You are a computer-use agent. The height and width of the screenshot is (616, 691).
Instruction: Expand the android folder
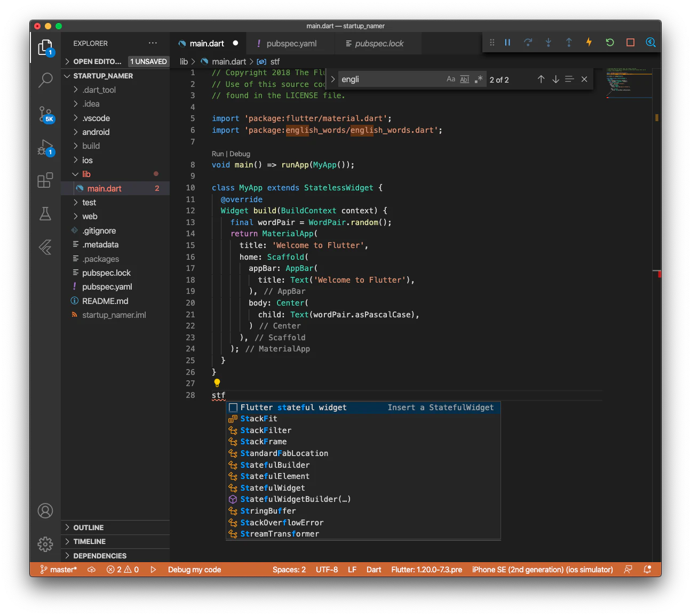[96, 132]
